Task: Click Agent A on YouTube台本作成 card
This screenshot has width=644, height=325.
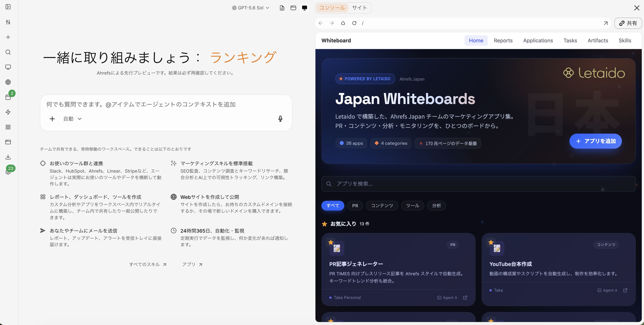Action: (x=607, y=290)
